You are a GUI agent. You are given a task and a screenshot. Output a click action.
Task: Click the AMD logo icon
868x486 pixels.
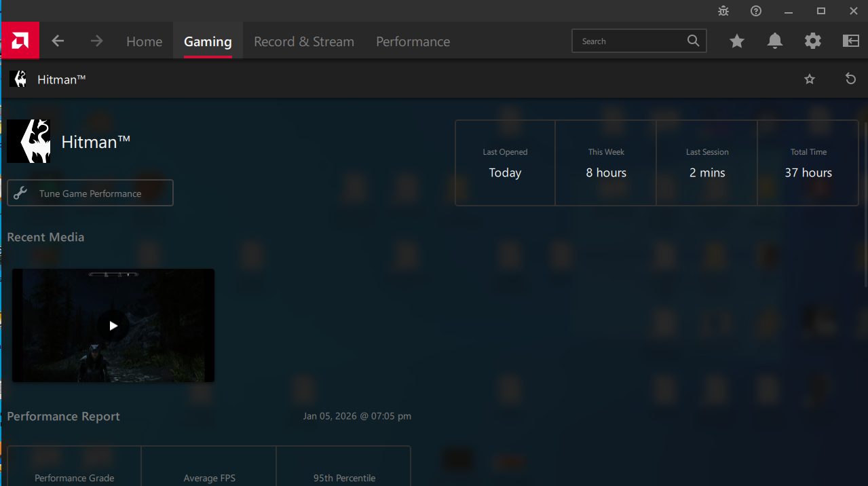tap(20, 41)
